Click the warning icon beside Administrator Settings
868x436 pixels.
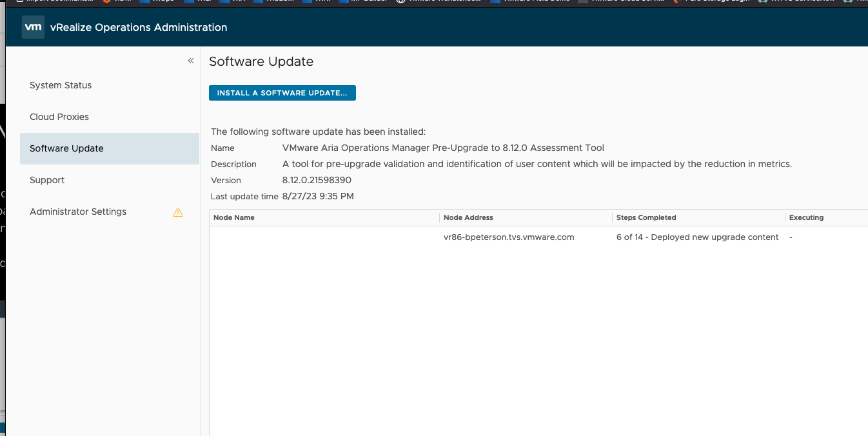point(178,212)
